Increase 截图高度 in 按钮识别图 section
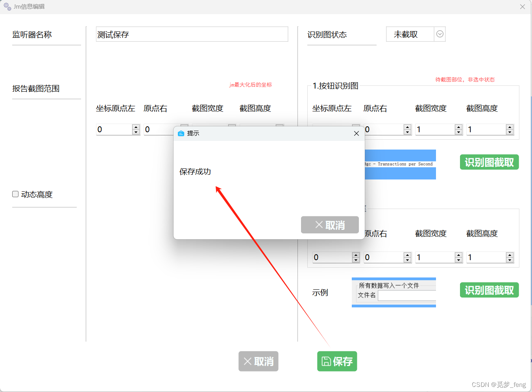The width and height of the screenshot is (532, 392). coord(510,127)
